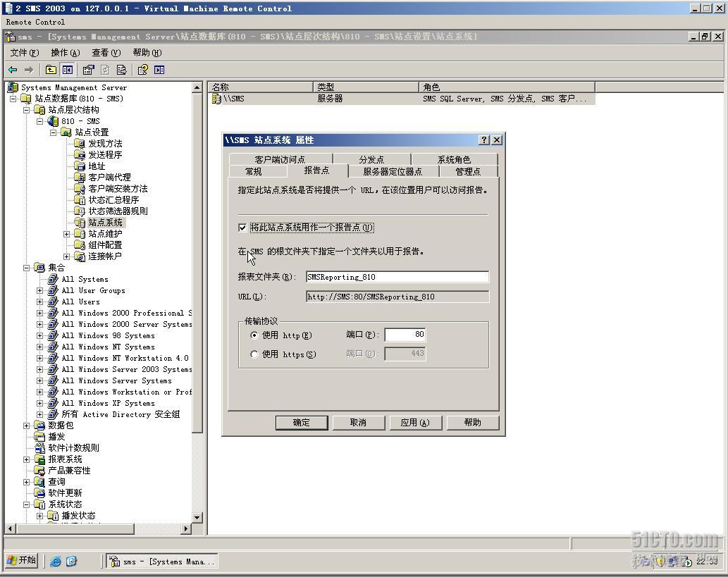The width and height of the screenshot is (728, 577).
Task: Click the 状态筛选器规则 folder icon
Action: [x=80, y=211]
